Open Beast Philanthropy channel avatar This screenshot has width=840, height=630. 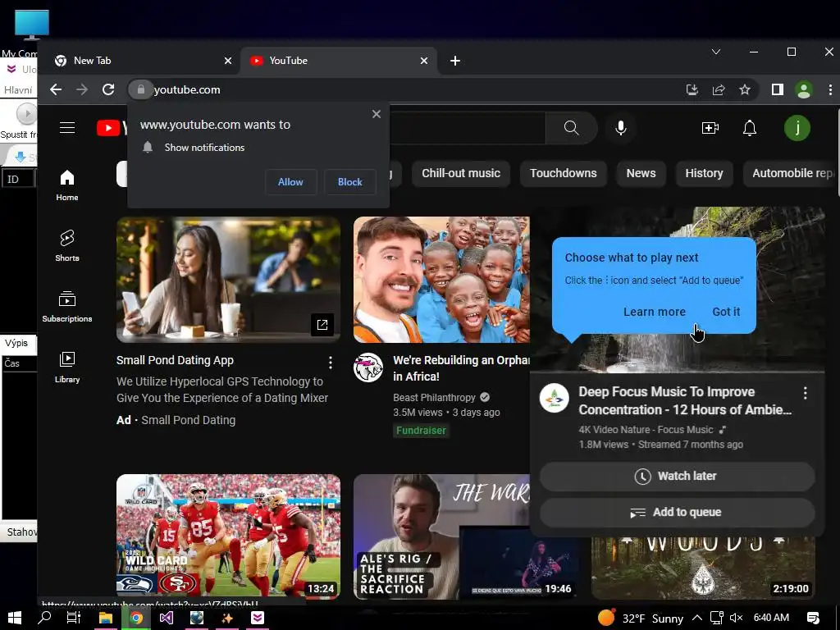point(368,367)
